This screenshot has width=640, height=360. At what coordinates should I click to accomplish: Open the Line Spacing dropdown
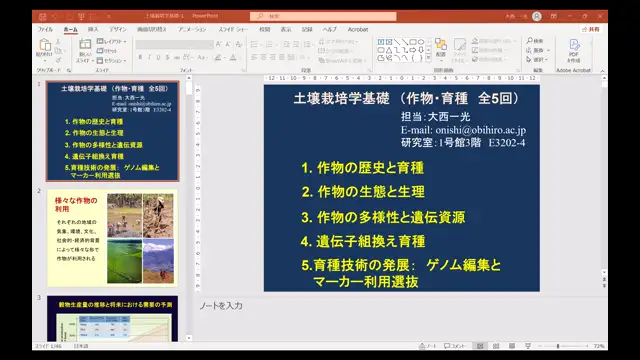coord(308,44)
